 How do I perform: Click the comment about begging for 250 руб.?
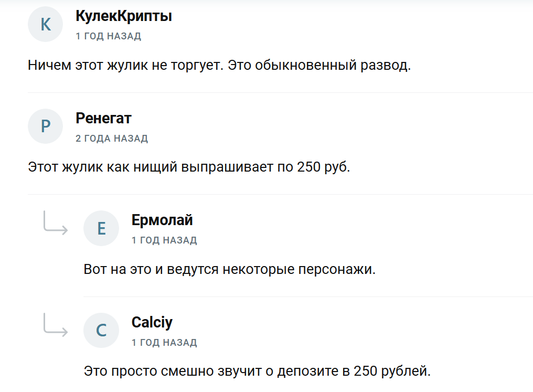188,168
